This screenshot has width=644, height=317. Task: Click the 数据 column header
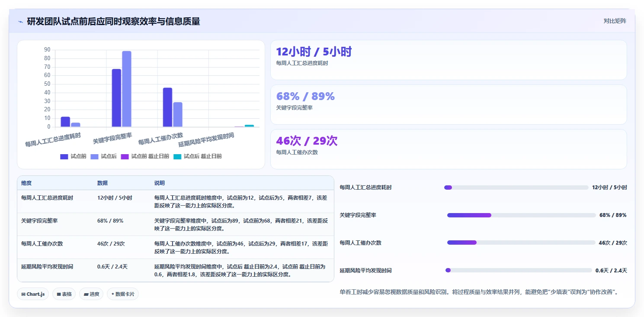tap(103, 183)
